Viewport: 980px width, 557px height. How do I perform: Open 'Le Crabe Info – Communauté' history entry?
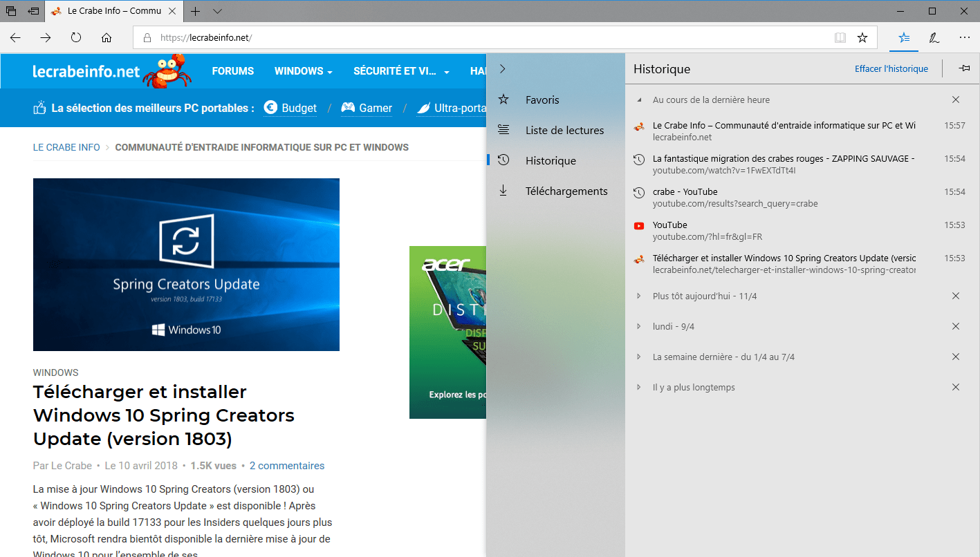802,131
